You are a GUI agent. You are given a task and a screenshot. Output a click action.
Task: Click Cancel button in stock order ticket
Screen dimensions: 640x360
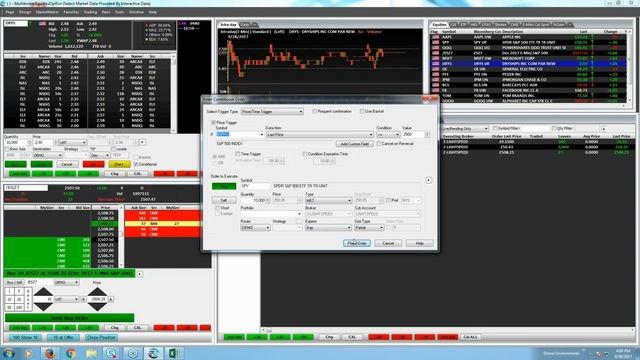(67, 164)
